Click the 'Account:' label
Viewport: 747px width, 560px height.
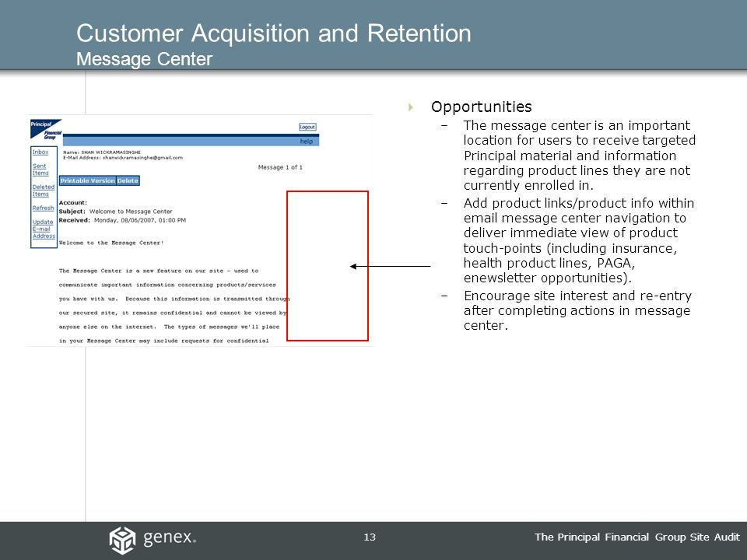pos(73,203)
